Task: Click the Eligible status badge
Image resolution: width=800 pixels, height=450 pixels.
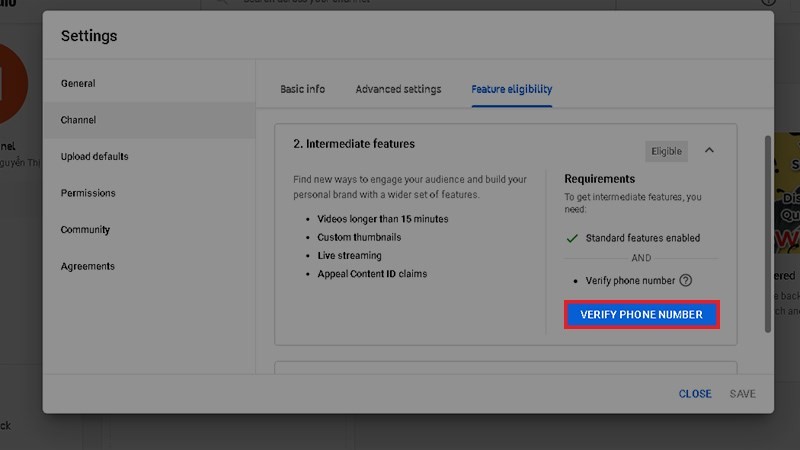Action: 667,151
